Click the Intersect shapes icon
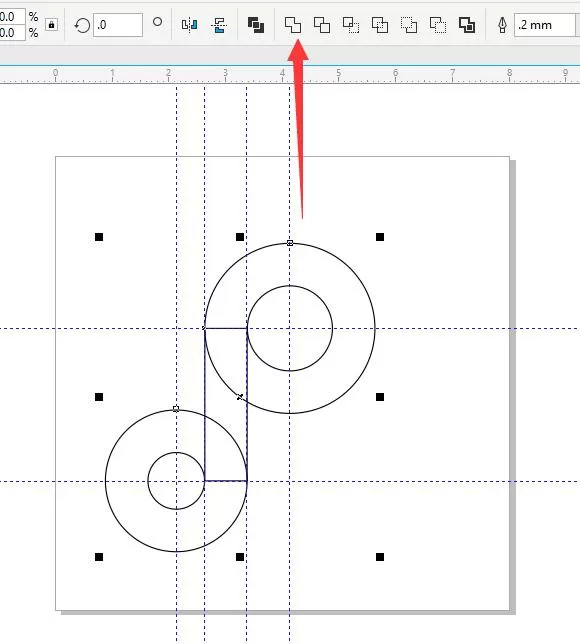This screenshot has height=644, width=580. pyautogui.click(x=351, y=25)
